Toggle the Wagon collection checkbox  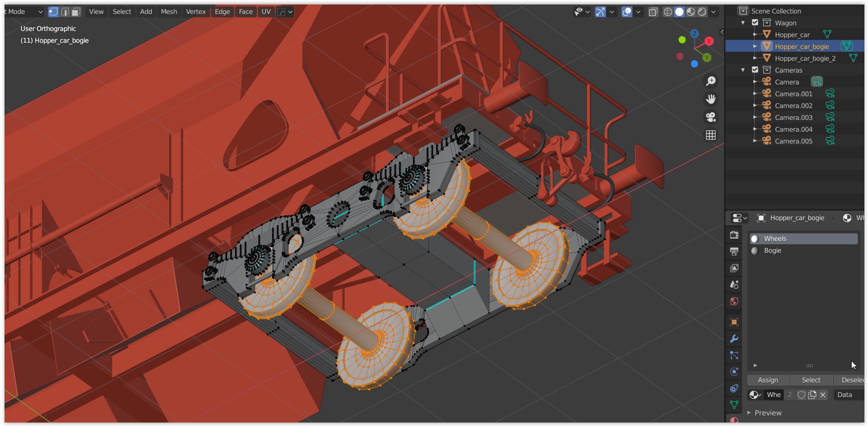click(x=755, y=23)
